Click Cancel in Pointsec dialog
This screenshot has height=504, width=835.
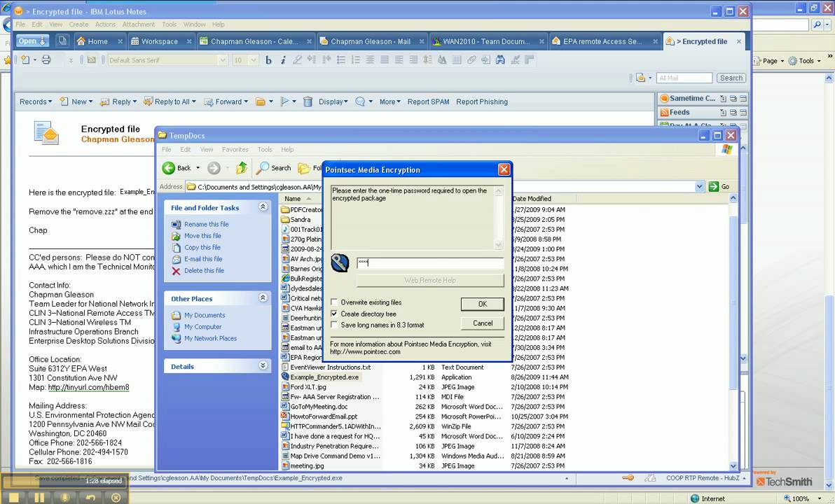(x=483, y=323)
